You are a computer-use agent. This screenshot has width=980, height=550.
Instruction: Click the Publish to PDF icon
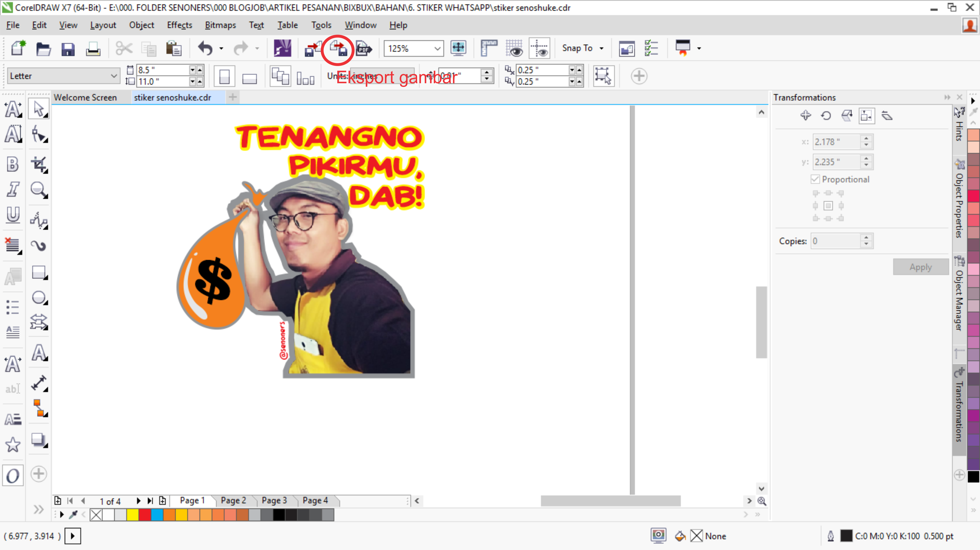pos(364,49)
